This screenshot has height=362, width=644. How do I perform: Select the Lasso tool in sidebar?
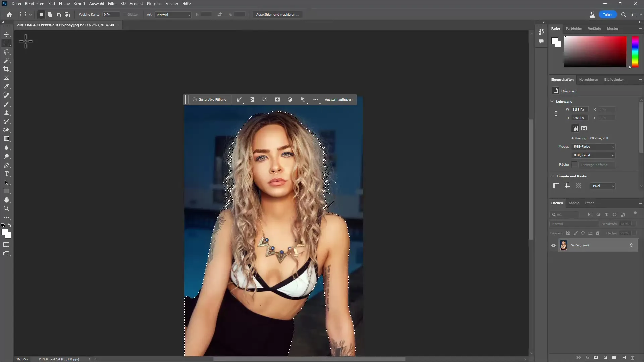7,52
